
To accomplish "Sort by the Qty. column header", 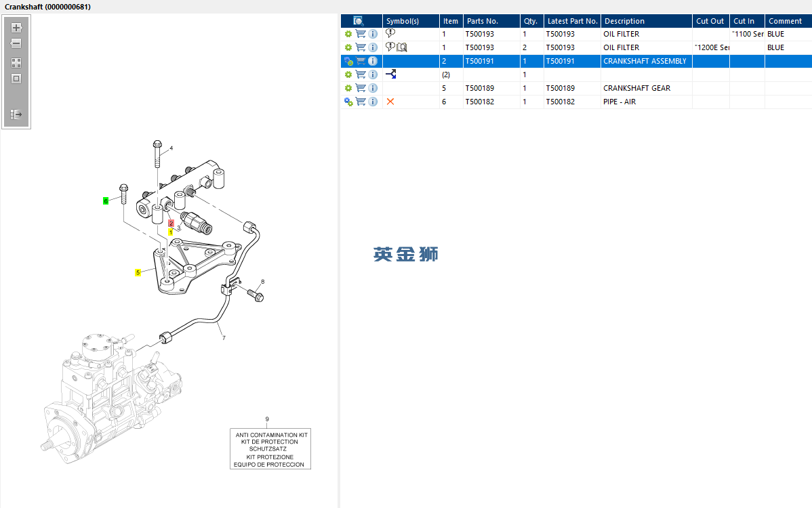I will (x=532, y=21).
